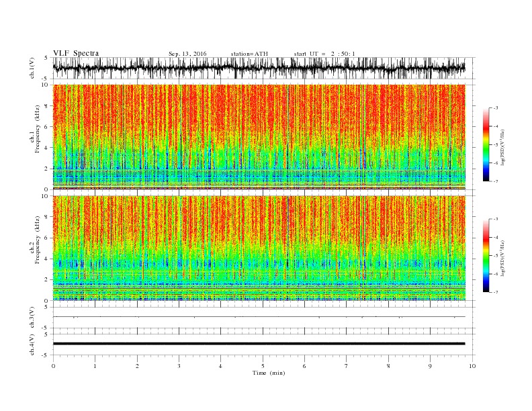Screen dimensions: 532x411
Task: Click the time axis tick label "5"
Action: point(263,366)
